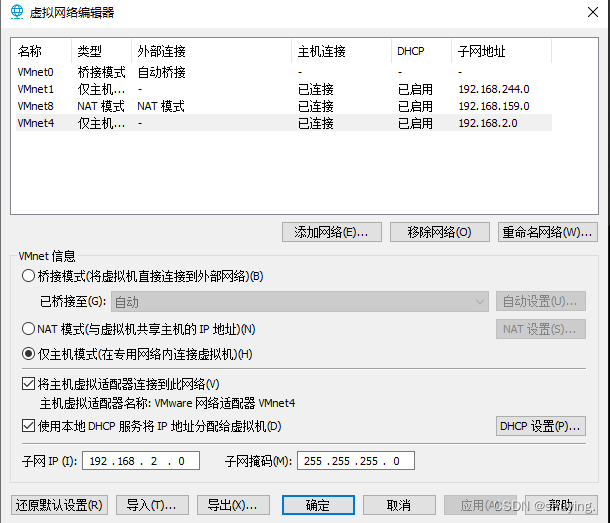The image size is (610, 523).
Task: Click the 子网地址 column header
Action: pyautogui.click(x=501, y=51)
